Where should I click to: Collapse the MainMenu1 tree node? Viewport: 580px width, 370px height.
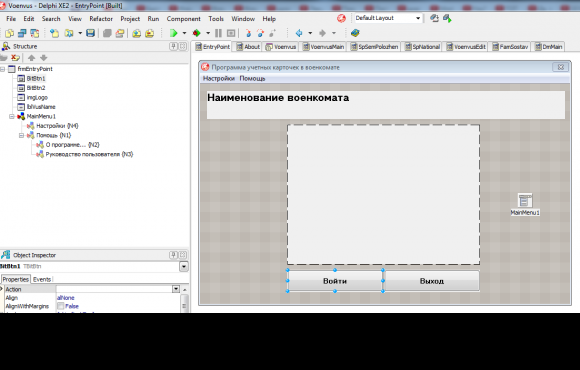click(12, 117)
